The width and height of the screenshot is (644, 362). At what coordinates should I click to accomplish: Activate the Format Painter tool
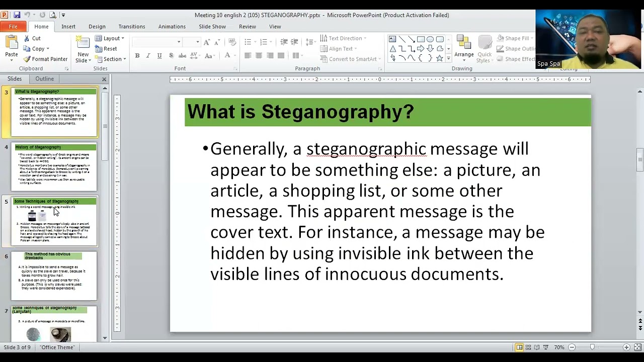pyautogui.click(x=45, y=59)
